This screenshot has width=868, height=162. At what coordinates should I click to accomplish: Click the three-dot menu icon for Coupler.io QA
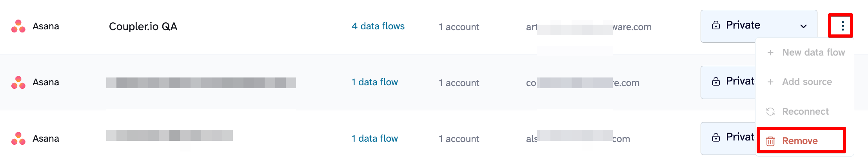(843, 26)
